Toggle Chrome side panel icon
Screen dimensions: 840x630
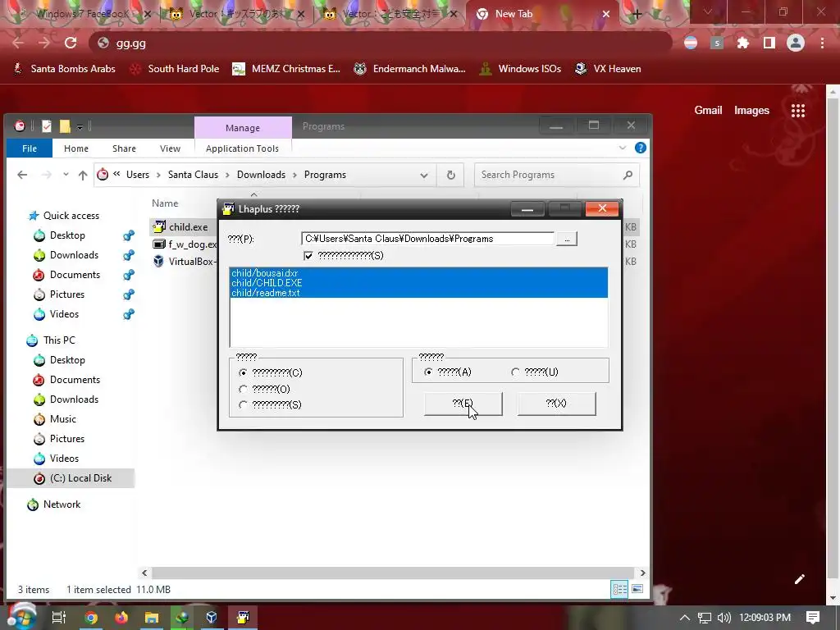[x=769, y=43]
